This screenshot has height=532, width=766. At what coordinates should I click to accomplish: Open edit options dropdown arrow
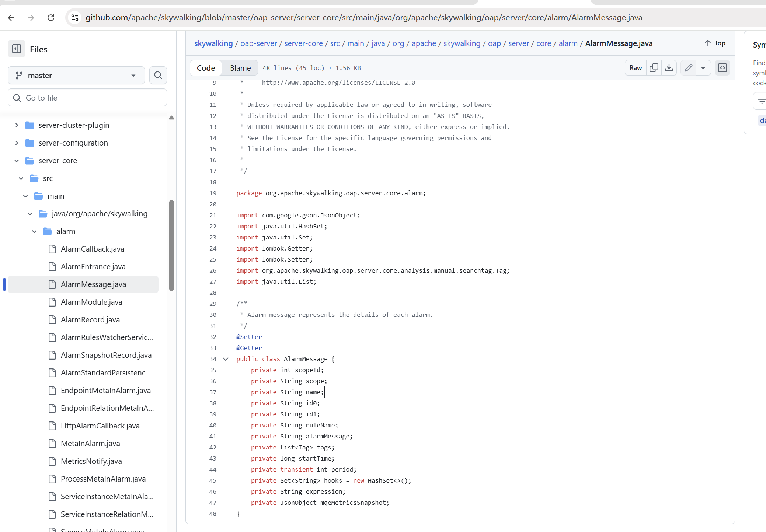coord(703,68)
